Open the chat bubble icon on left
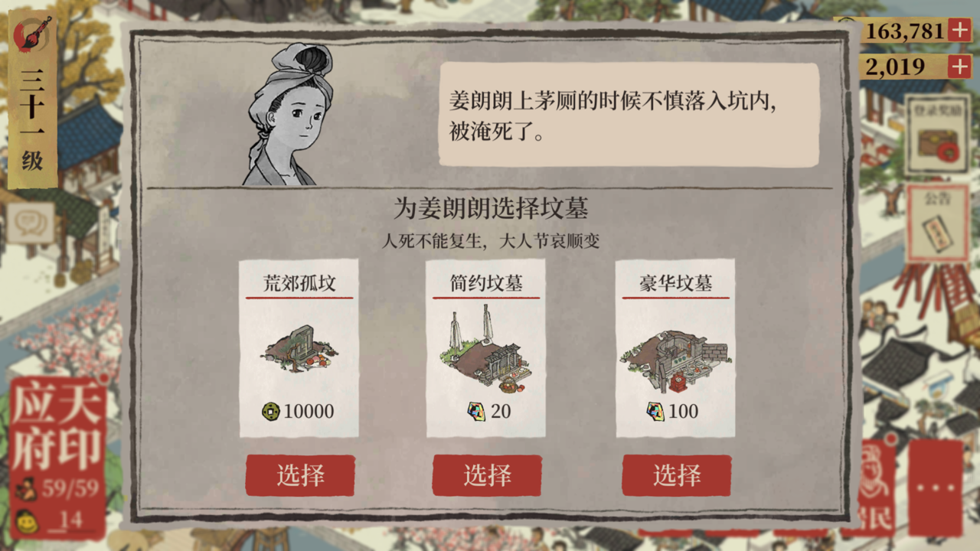980x551 pixels. pyautogui.click(x=31, y=223)
